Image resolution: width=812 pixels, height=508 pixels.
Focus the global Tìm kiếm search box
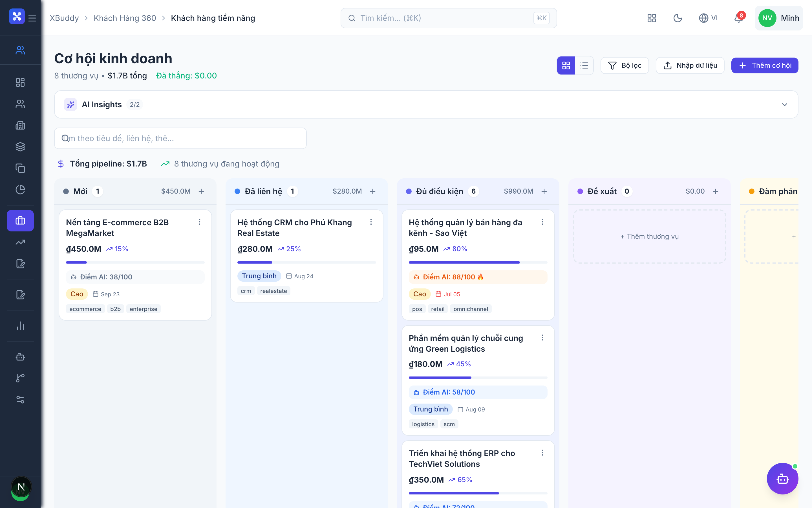(449, 18)
